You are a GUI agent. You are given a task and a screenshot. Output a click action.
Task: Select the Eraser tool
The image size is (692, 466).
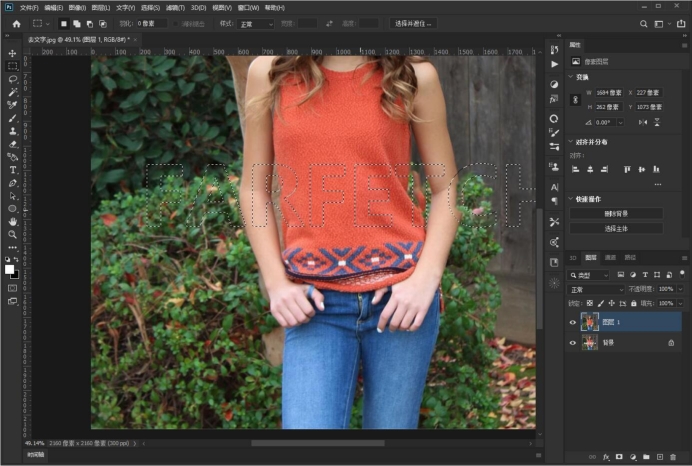(x=12, y=144)
